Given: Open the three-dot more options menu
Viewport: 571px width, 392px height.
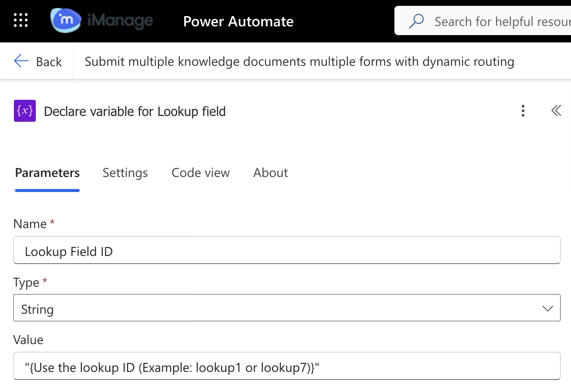Looking at the screenshot, I should point(523,111).
